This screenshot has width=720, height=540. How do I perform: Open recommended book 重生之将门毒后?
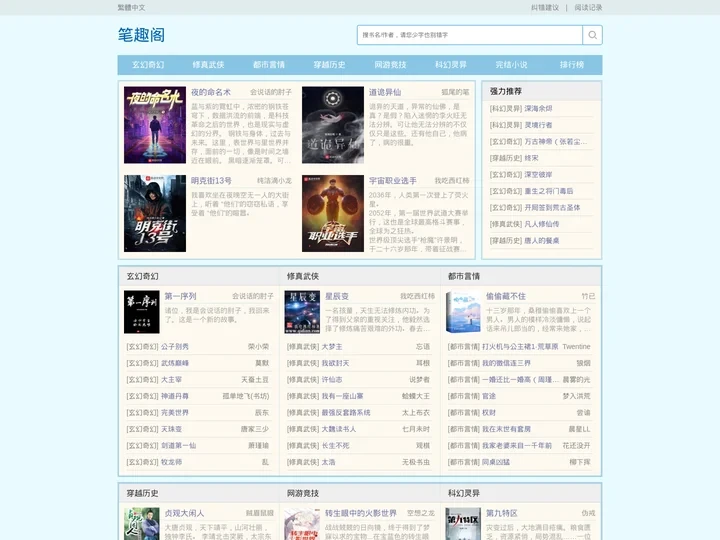(549, 191)
